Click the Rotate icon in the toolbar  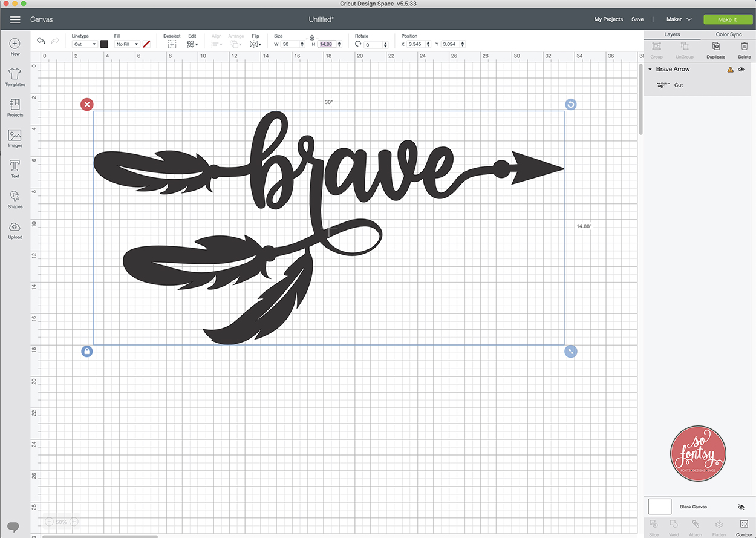coord(358,44)
